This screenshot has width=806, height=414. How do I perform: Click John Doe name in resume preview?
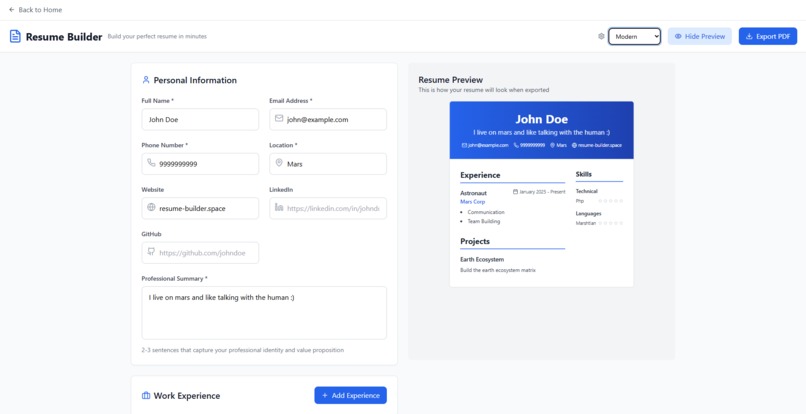(x=541, y=119)
